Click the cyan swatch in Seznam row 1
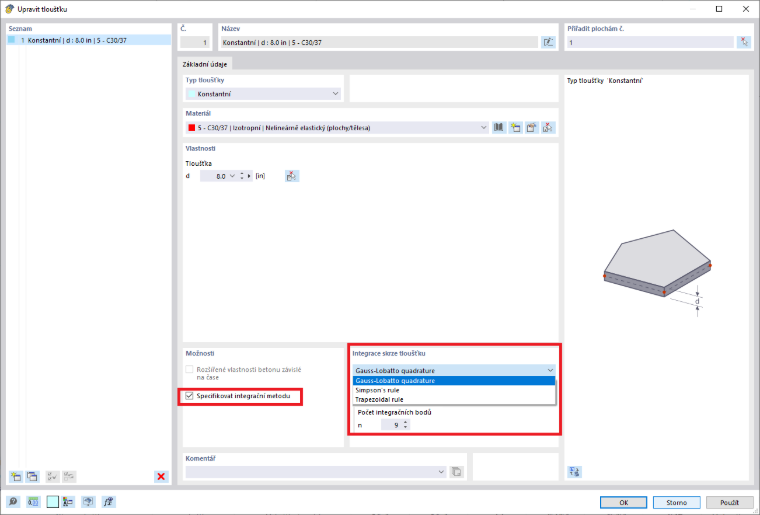This screenshot has width=760, height=515. (x=12, y=40)
